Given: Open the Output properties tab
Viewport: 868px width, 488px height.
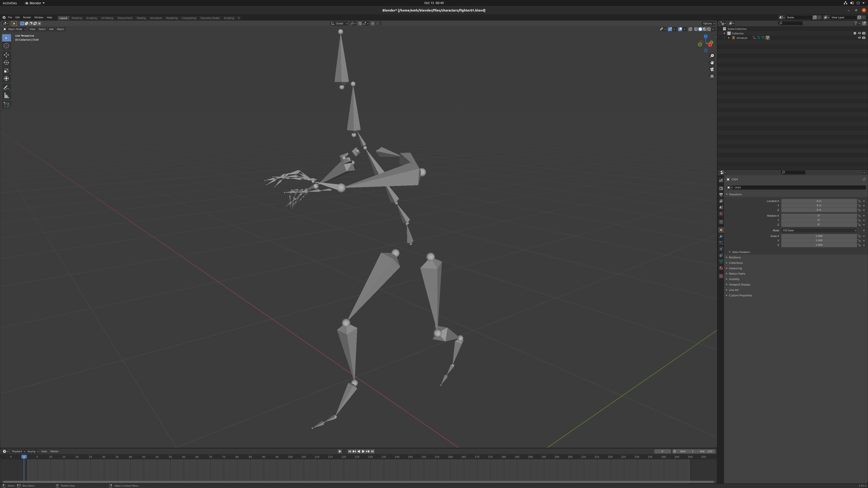Looking at the screenshot, I should click(721, 195).
